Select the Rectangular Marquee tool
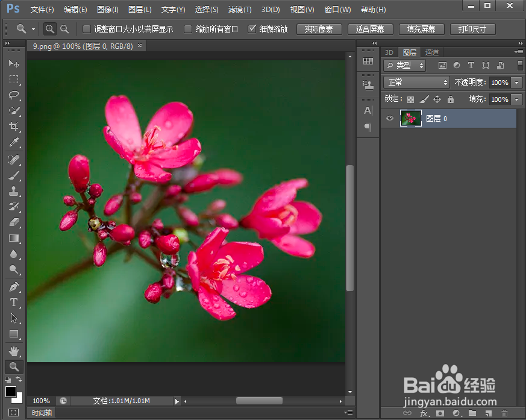Viewport: 526px width, 420px height. tap(14, 79)
